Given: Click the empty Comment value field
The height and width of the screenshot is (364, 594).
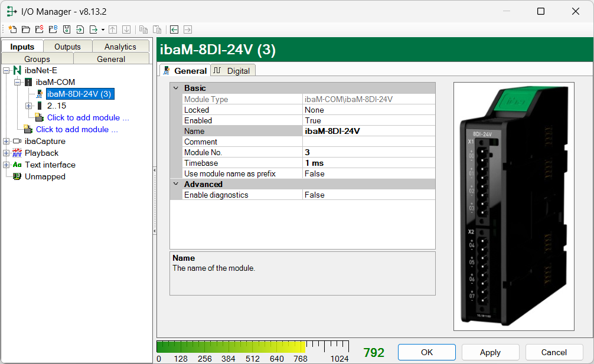Looking at the screenshot, I should point(368,142).
